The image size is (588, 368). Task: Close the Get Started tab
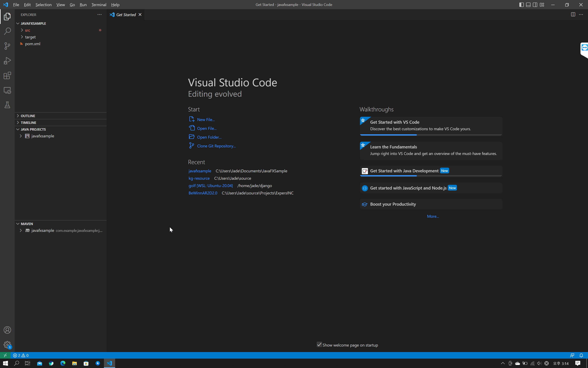(140, 15)
